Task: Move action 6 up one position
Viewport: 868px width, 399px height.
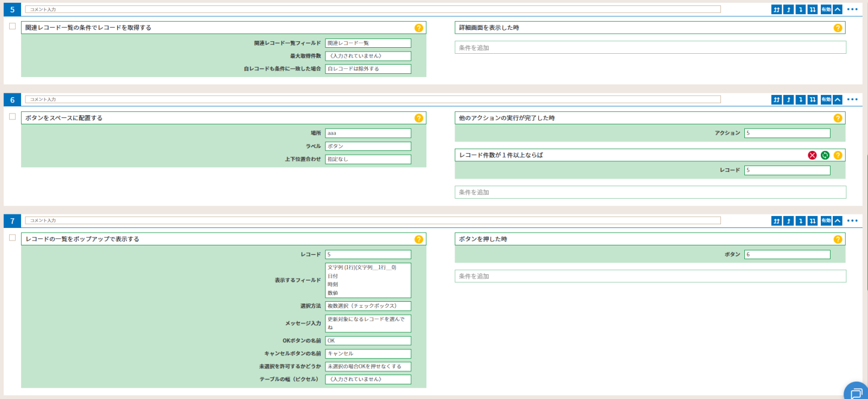Action: click(x=788, y=99)
